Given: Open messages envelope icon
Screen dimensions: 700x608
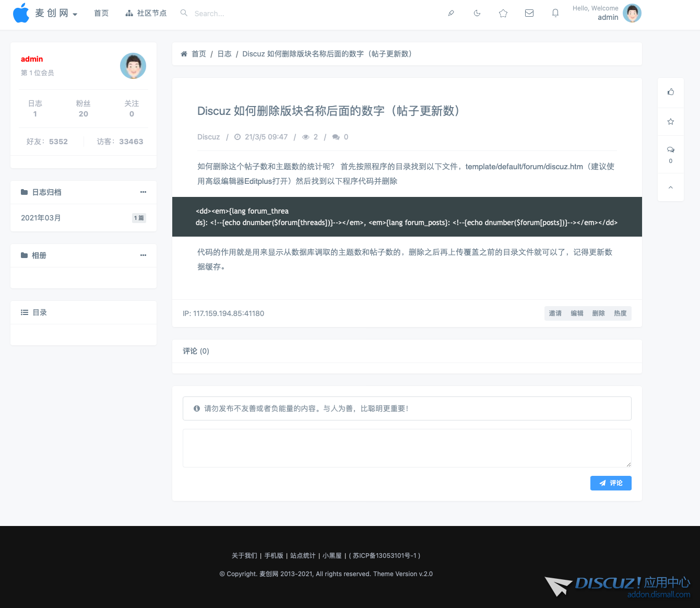Looking at the screenshot, I should (x=529, y=13).
